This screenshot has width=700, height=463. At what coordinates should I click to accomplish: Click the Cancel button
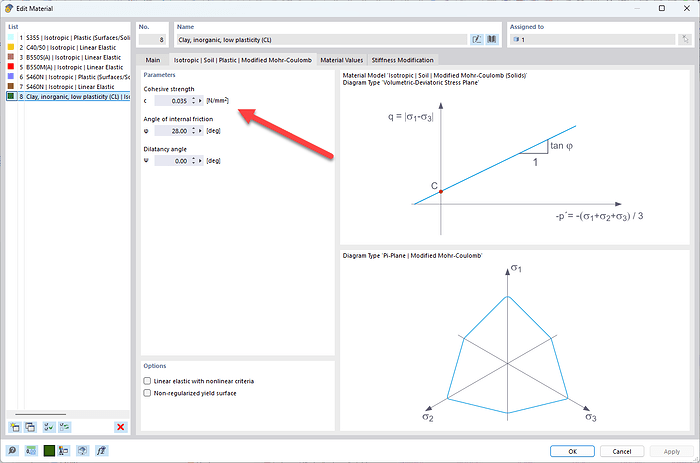pos(621,451)
